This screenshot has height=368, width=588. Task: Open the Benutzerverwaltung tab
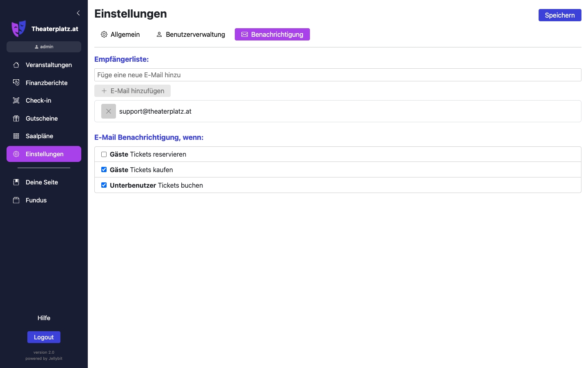[191, 35]
